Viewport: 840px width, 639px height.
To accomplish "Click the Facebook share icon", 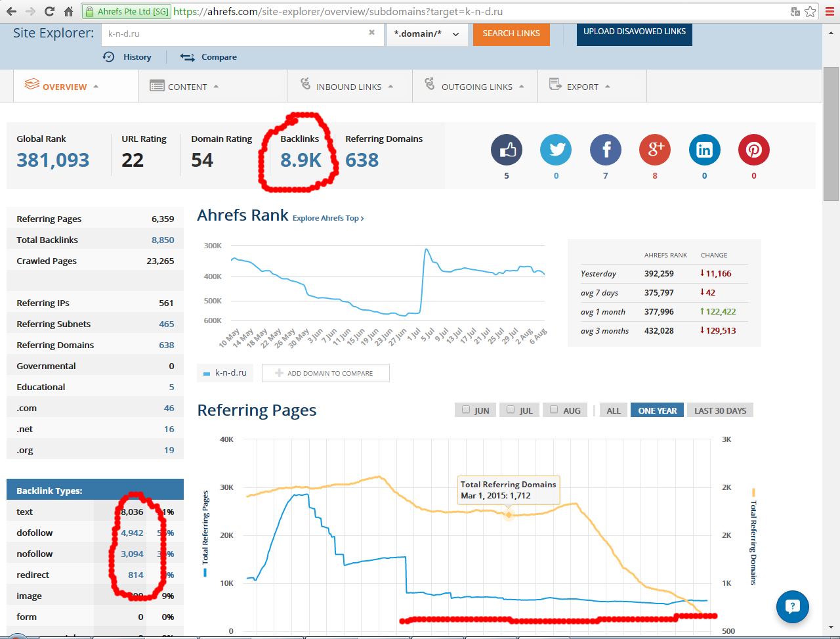I will pyautogui.click(x=606, y=150).
